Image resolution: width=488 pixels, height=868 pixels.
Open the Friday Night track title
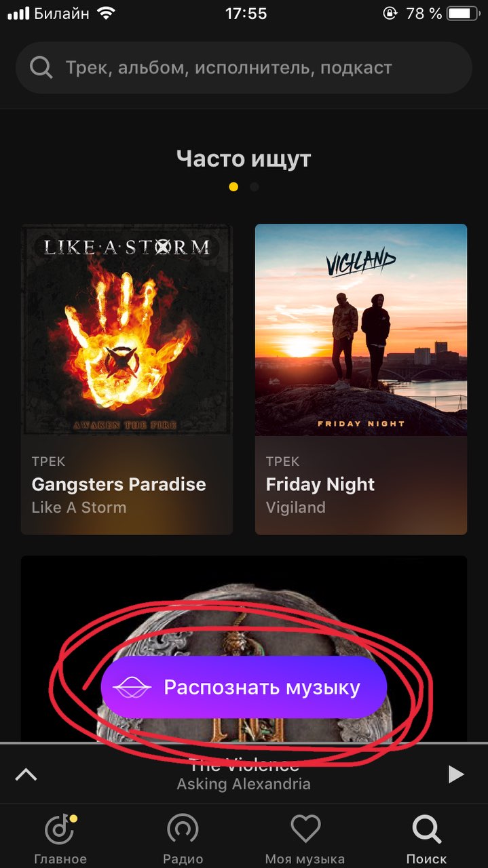320,484
